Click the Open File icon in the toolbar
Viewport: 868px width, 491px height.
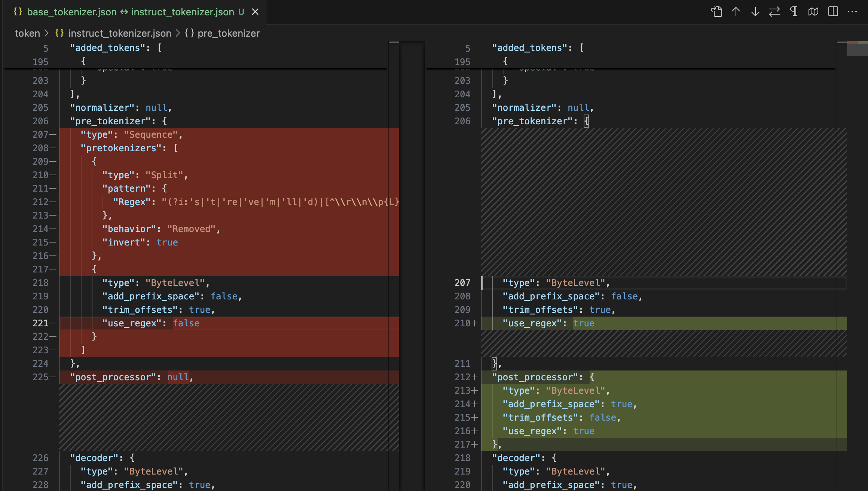[x=716, y=12]
